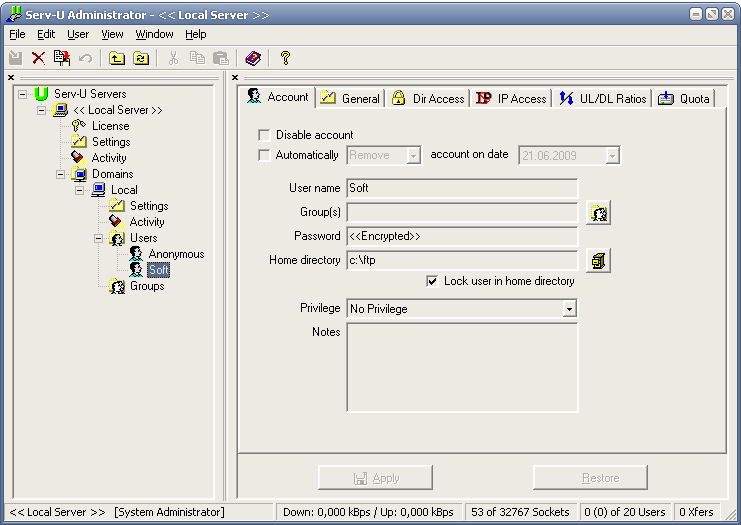Click the Paste clipboard toolbar icon
The image size is (741, 525).
pos(221,58)
